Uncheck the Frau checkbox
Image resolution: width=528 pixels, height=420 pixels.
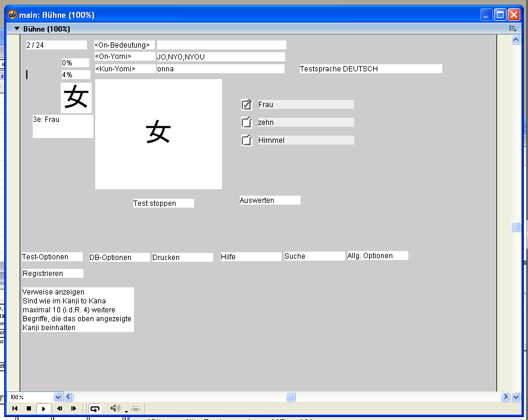coord(246,105)
